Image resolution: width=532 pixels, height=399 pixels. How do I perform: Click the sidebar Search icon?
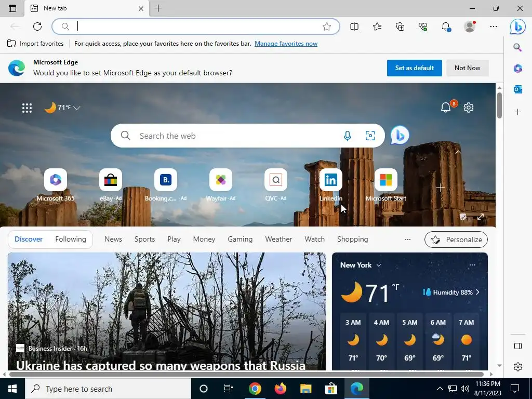(517, 47)
